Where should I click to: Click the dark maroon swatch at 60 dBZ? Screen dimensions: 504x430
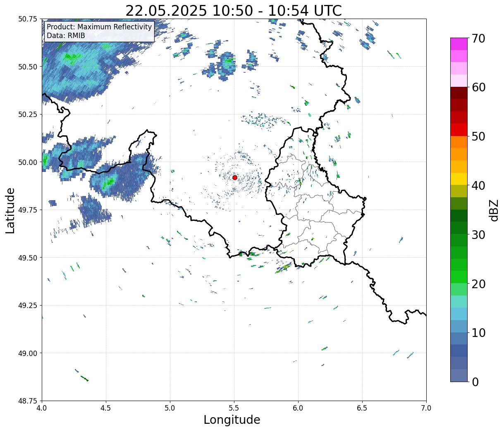pos(459,93)
